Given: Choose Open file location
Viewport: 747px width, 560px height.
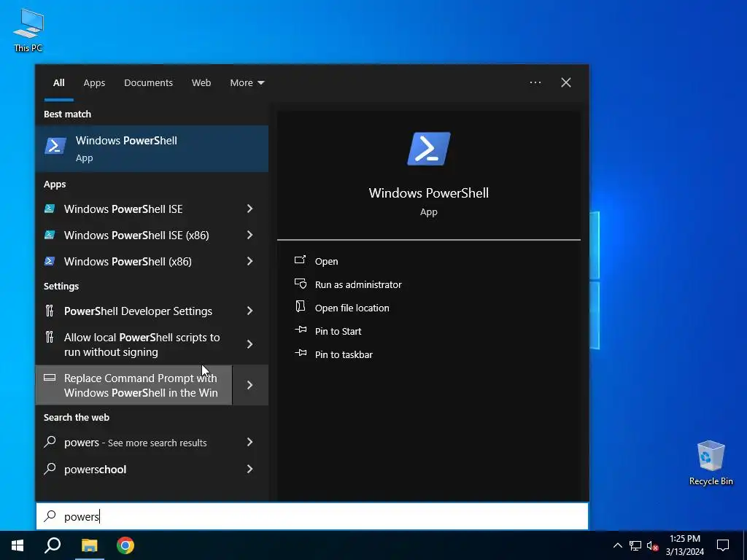Looking at the screenshot, I should (x=352, y=308).
